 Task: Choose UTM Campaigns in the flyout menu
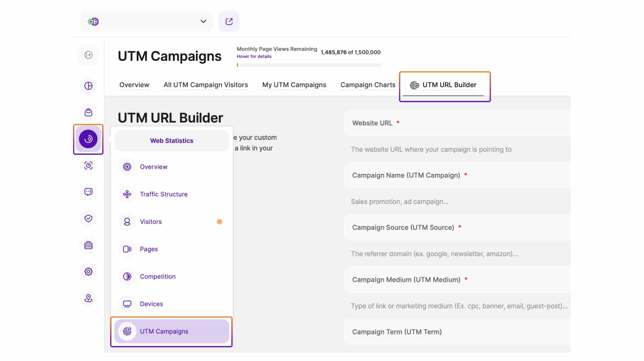coord(164,331)
